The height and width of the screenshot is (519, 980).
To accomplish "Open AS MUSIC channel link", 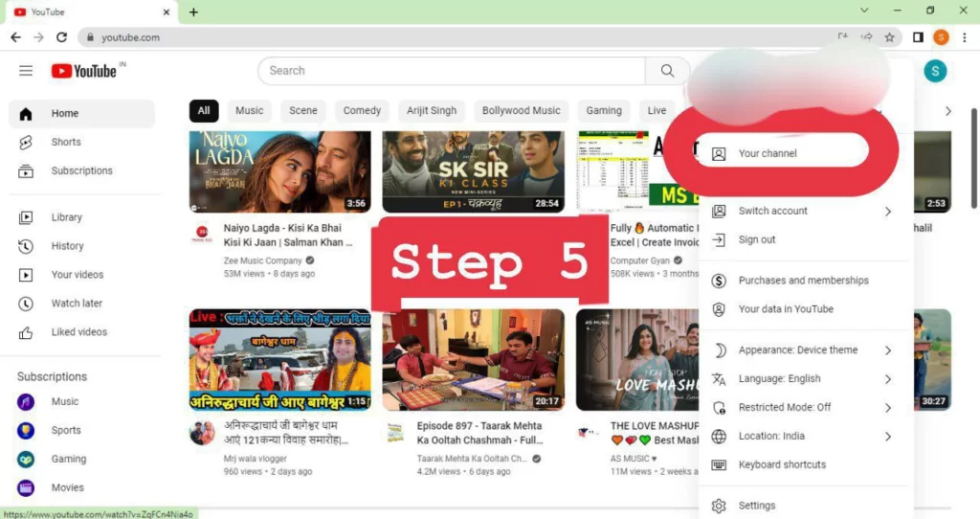I will tap(630, 459).
